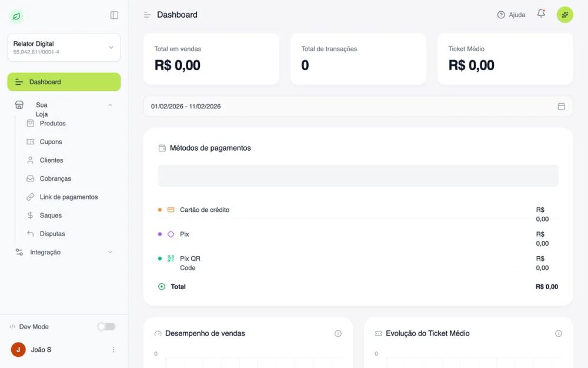The width and height of the screenshot is (588, 368).
Task: Click the green sparkle button top-right
Action: [x=564, y=14]
